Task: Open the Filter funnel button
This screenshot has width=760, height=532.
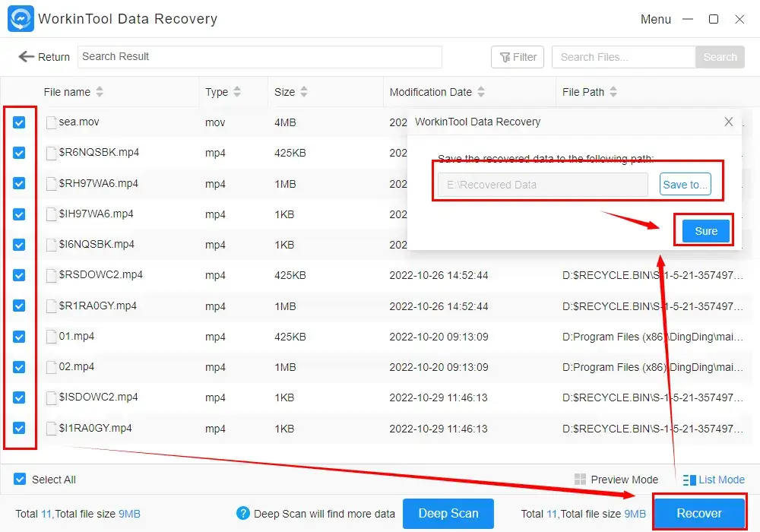Action: pyautogui.click(x=517, y=57)
